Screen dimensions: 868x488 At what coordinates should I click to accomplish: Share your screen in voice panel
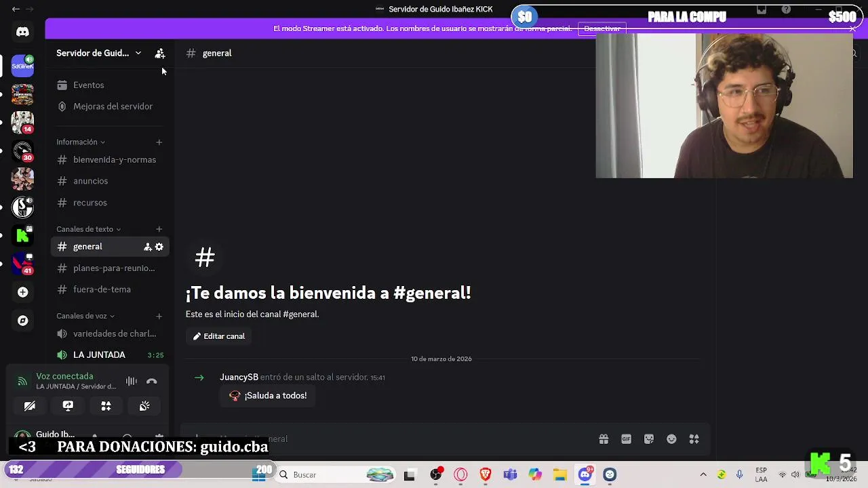68,406
